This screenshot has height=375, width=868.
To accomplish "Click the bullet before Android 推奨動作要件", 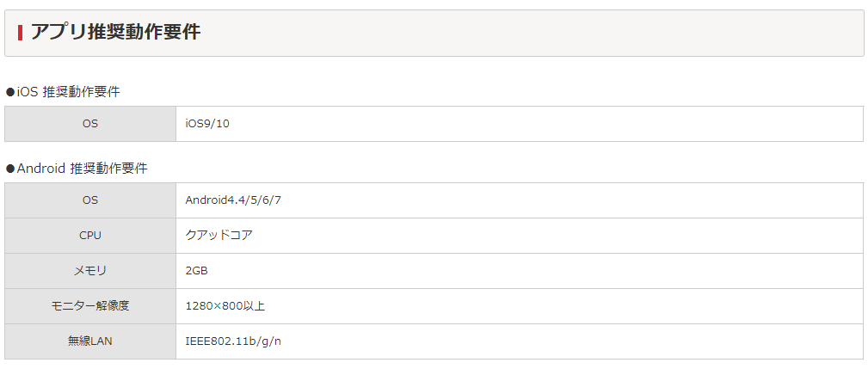I will [10, 169].
